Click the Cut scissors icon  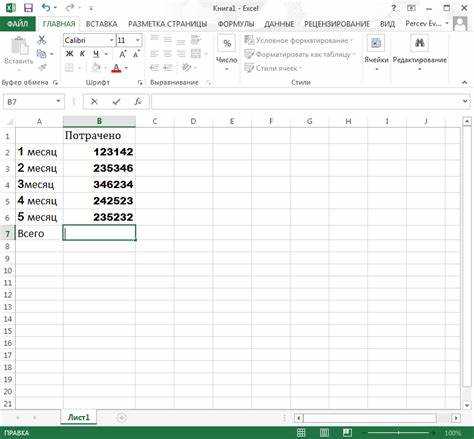click(42, 40)
